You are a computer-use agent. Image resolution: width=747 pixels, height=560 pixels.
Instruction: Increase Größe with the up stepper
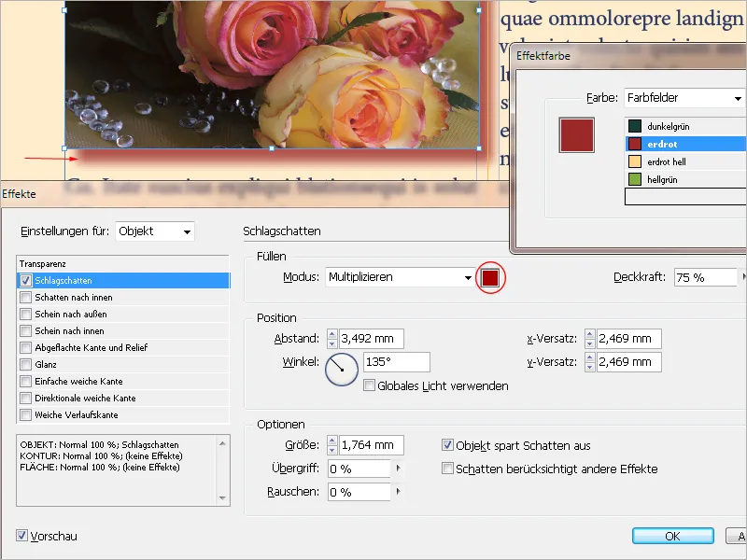click(x=332, y=441)
